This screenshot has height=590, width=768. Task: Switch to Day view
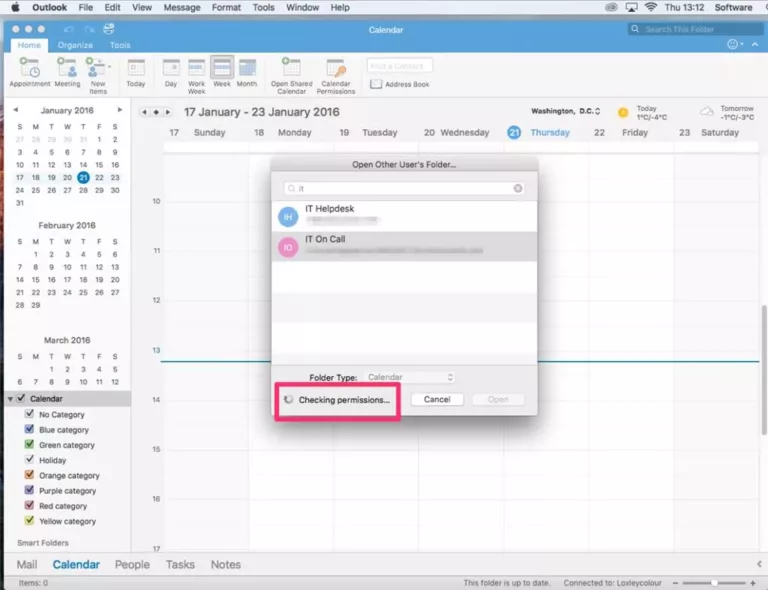(x=171, y=72)
